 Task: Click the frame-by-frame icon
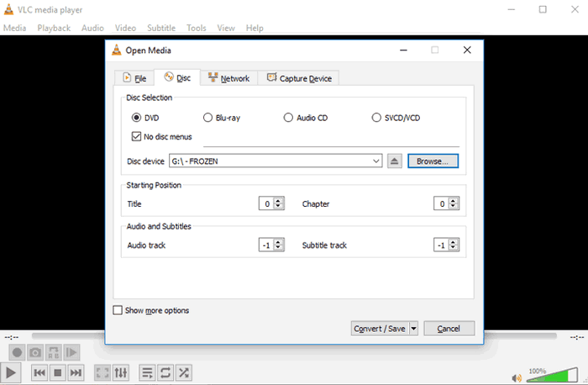click(x=71, y=353)
